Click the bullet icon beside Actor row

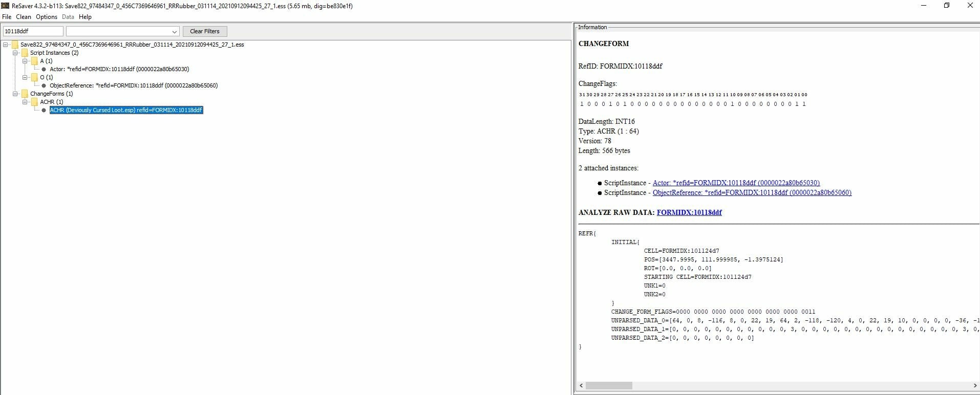click(x=44, y=69)
